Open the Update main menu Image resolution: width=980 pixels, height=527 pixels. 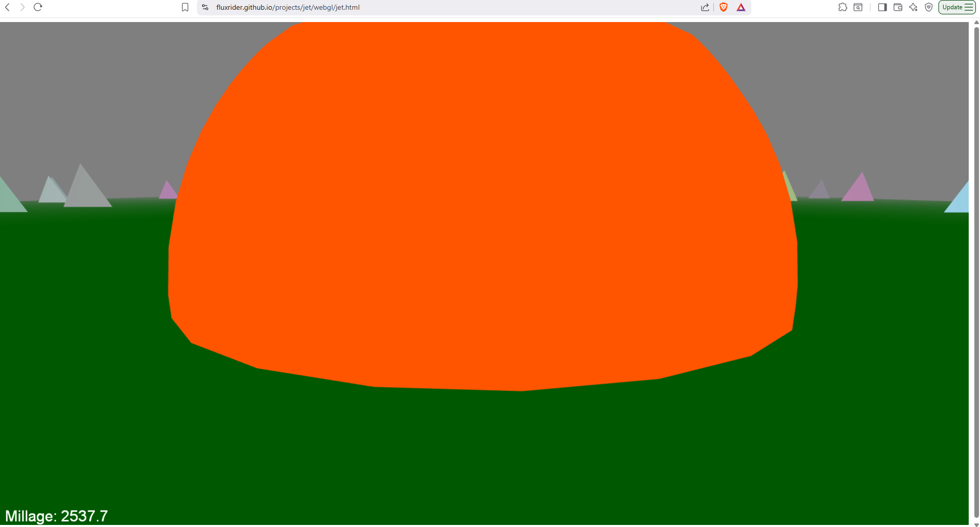(x=957, y=7)
